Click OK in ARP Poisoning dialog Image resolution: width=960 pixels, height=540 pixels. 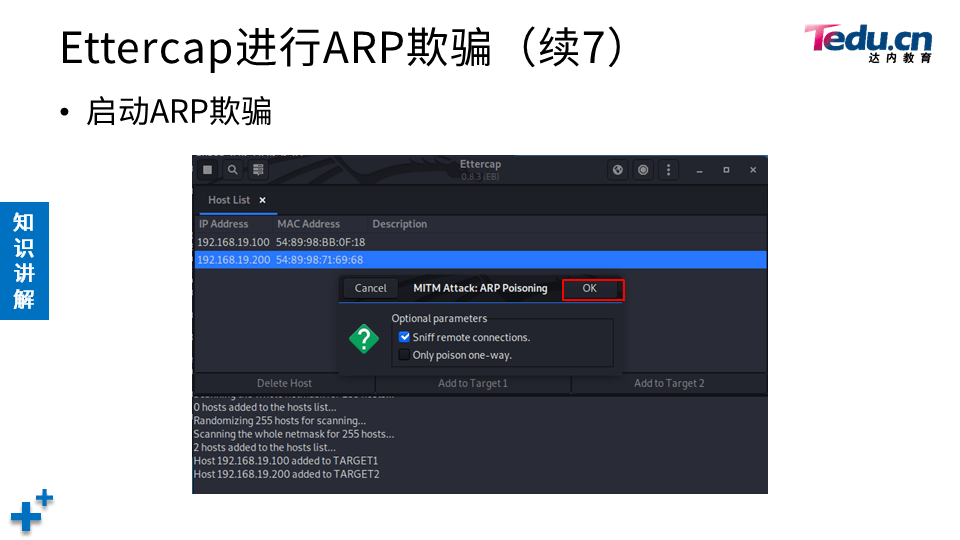pyautogui.click(x=592, y=289)
